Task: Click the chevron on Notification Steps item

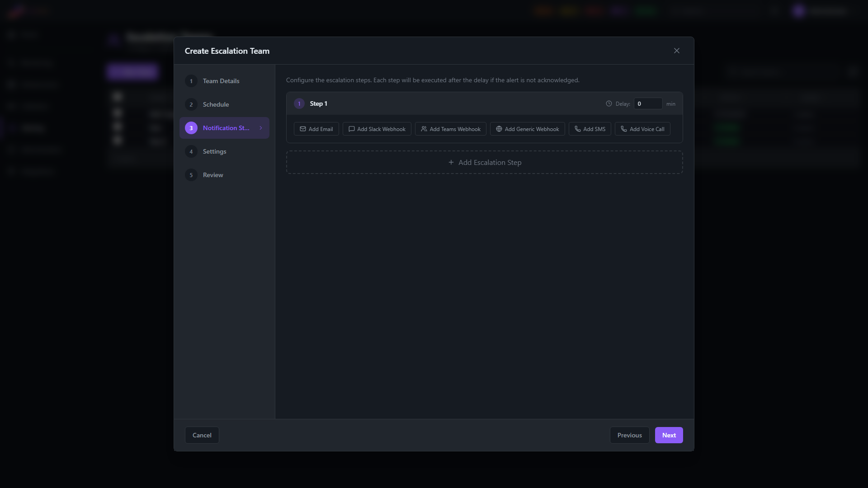Action: pyautogui.click(x=261, y=128)
